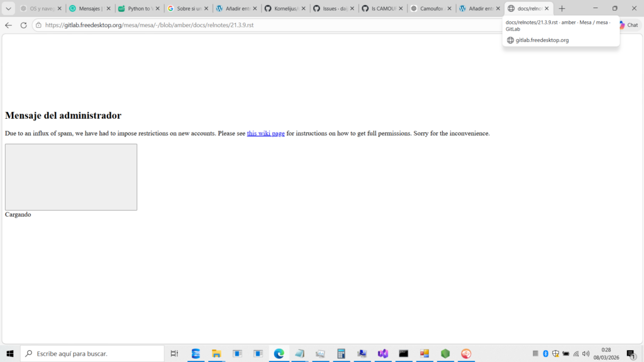644x362 pixels.
Task: Expand the tab search dropdown
Action: coord(9,9)
